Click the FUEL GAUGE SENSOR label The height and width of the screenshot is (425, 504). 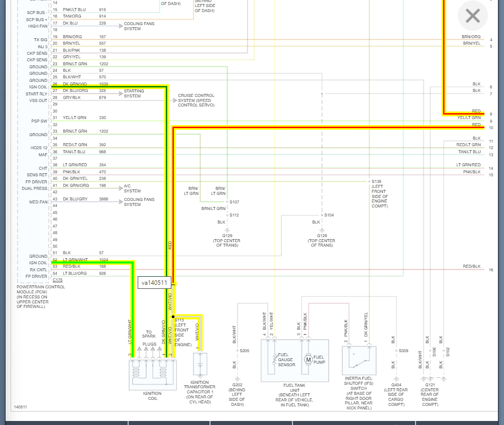(286, 360)
